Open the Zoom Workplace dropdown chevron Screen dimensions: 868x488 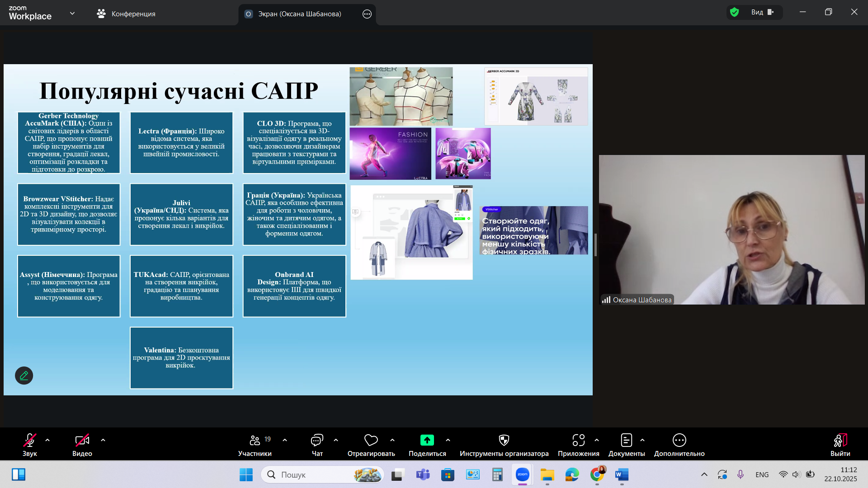(x=72, y=14)
